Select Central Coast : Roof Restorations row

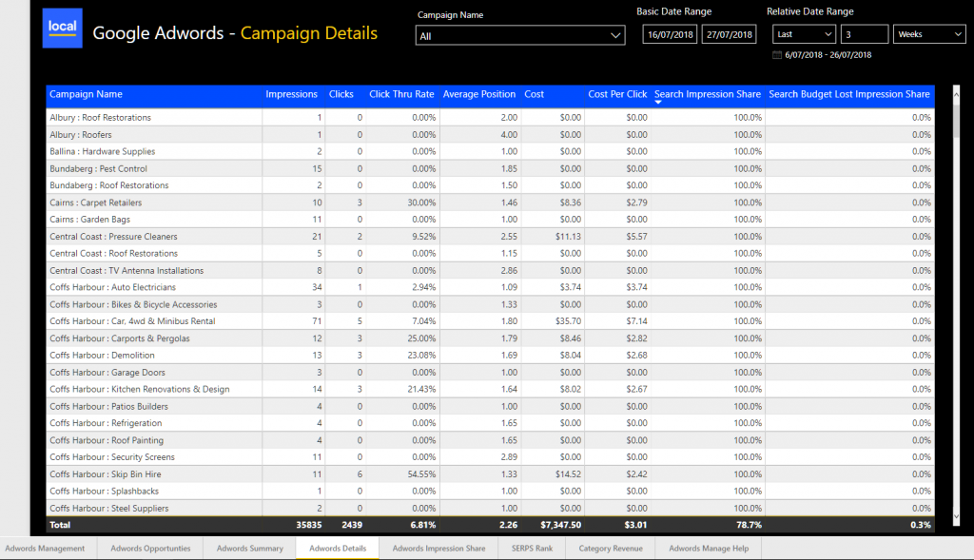[490, 253]
